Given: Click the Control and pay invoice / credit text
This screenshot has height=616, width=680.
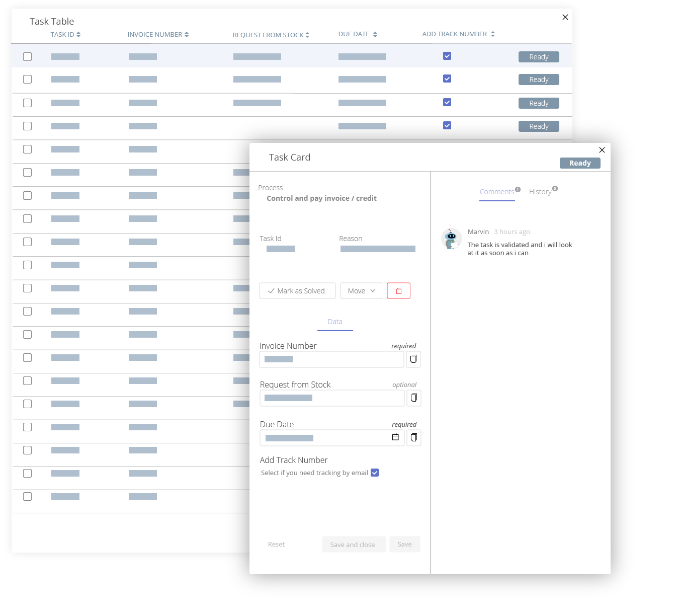Looking at the screenshot, I should [x=321, y=198].
